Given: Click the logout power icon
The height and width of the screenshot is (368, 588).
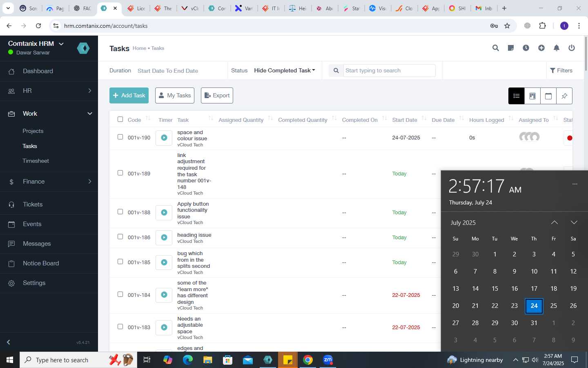Looking at the screenshot, I should [x=572, y=48].
